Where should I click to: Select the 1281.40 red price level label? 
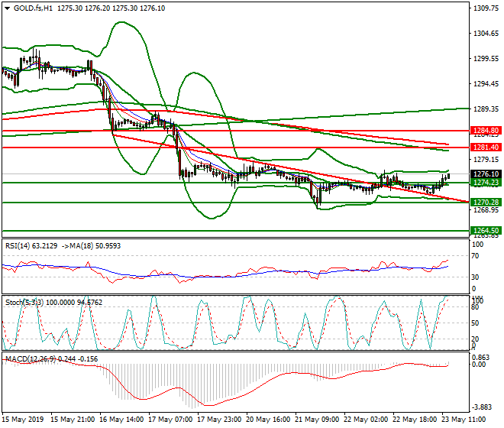point(486,148)
